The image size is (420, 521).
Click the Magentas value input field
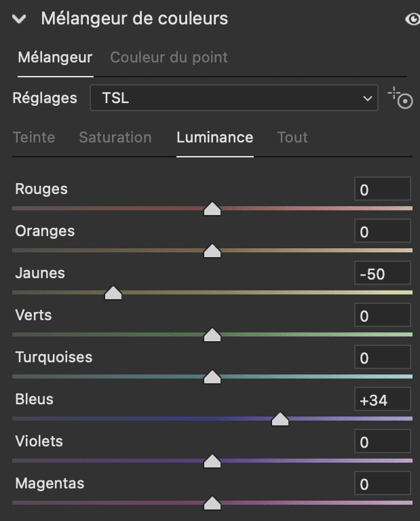coord(383,484)
